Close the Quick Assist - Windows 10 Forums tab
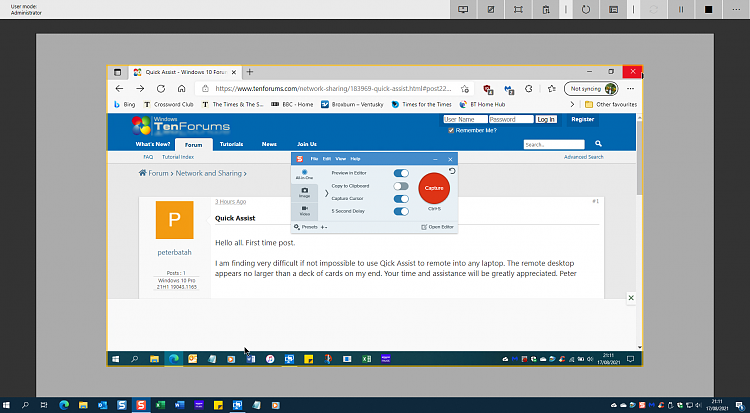This screenshot has height=413, width=750. [x=234, y=72]
